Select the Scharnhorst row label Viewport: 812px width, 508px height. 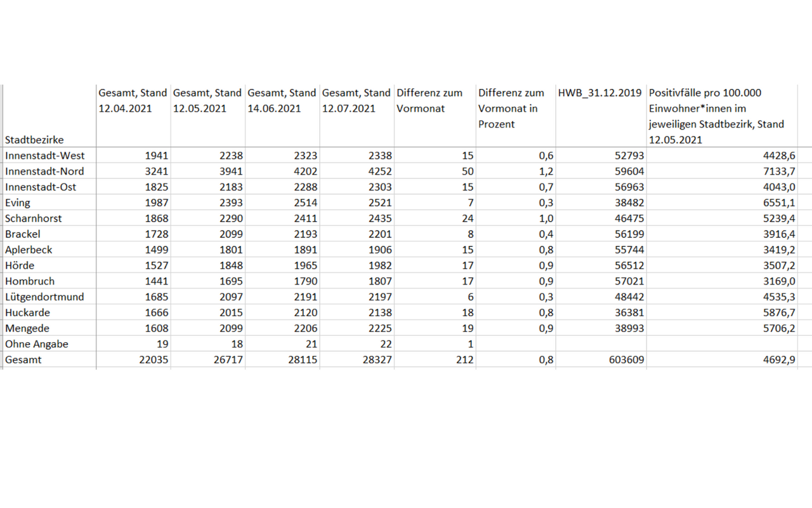[x=34, y=218]
